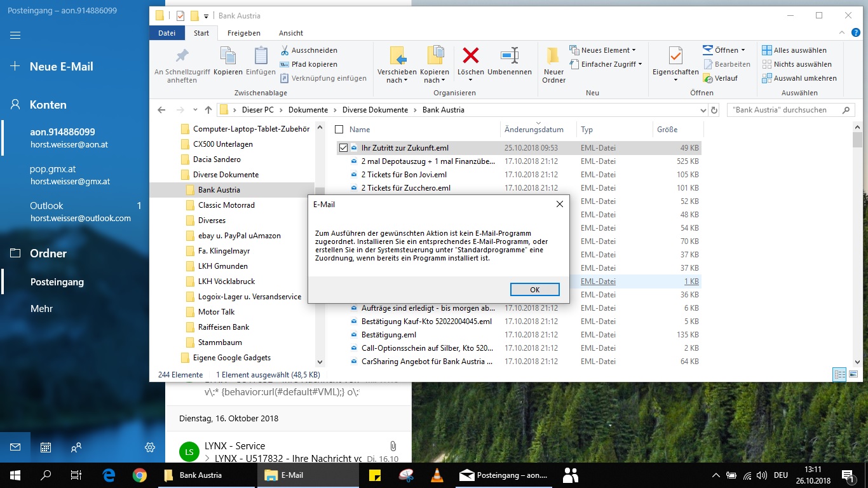
Task: Click Ausschneiden scissors item
Action: pyautogui.click(x=309, y=50)
